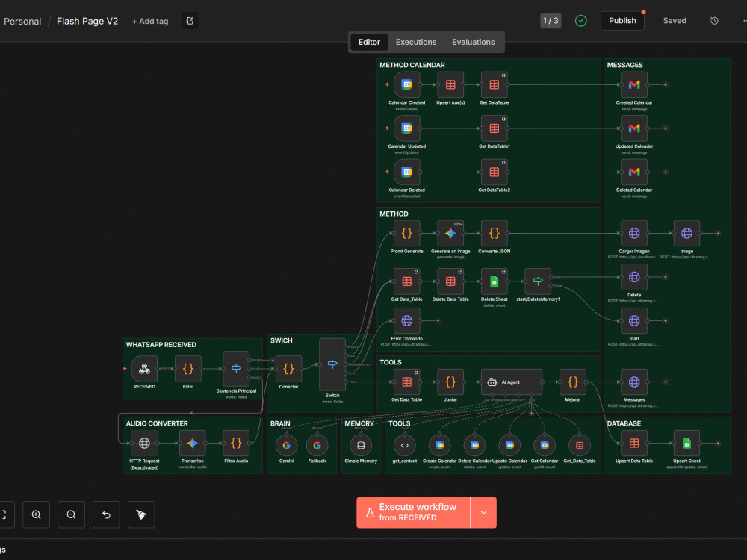Open the workflow history icon
The width and height of the screenshot is (747, 560).
pyautogui.click(x=714, y=21)
